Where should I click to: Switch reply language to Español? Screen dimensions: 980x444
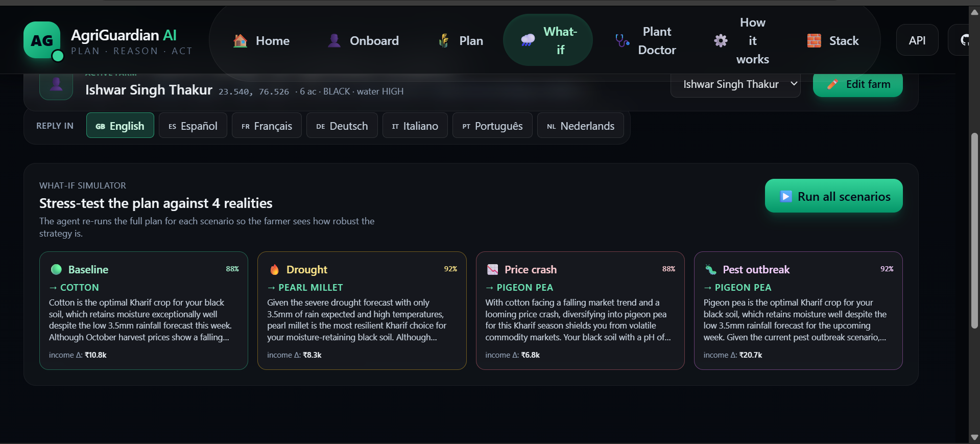[193, 126]
